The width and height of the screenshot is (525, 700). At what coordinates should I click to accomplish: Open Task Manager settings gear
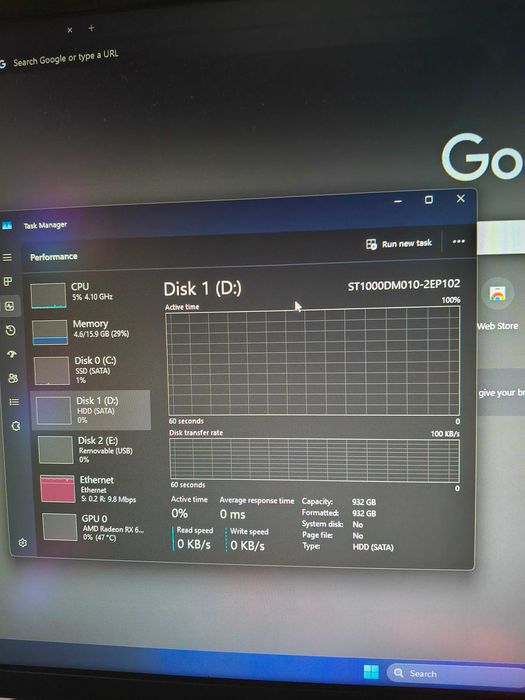click(23, 542)
